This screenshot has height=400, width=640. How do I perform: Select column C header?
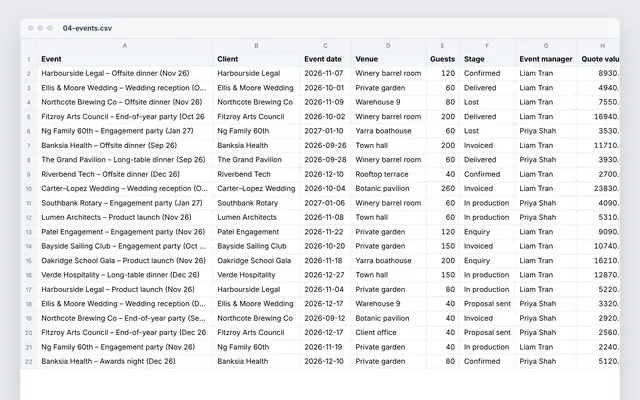click(x=325, y=46)
